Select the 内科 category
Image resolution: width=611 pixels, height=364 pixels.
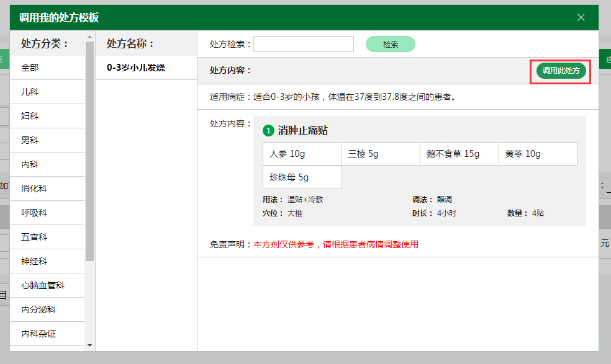[47, 164]
